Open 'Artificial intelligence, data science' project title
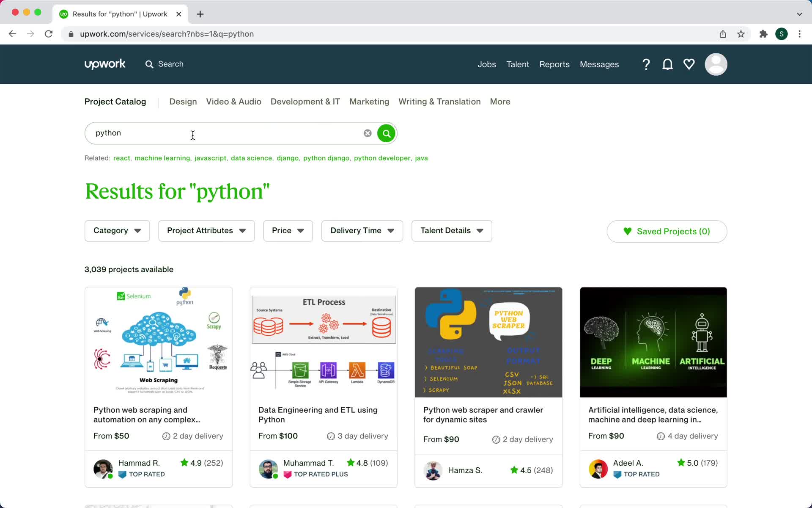Screen dimensions: 812x508 pos(653,415)
